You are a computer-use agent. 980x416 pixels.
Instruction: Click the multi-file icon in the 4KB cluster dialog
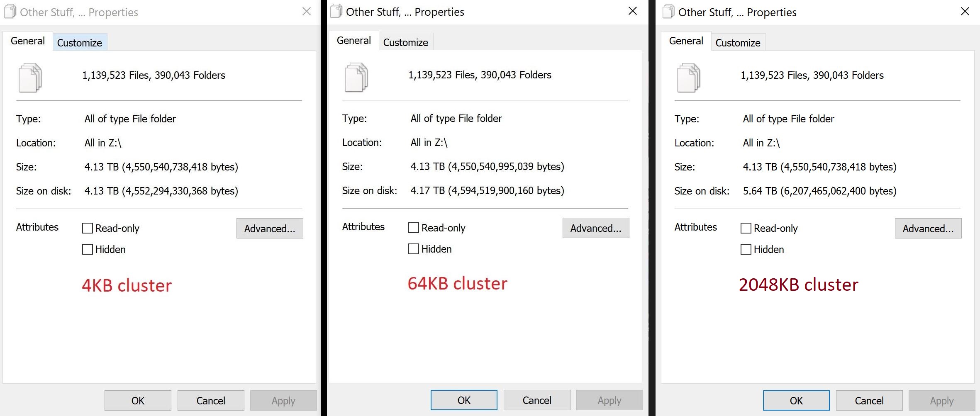point(30,78)
